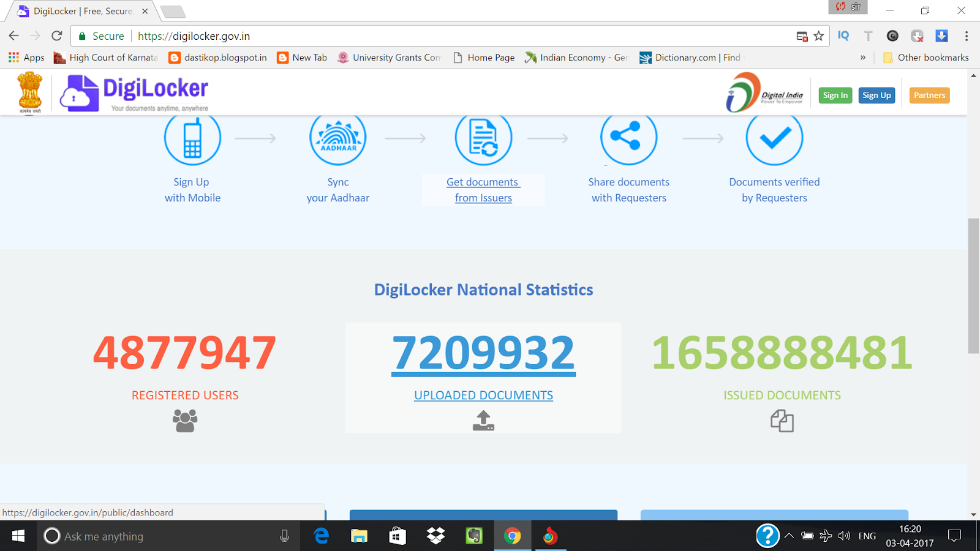
Task: Click the registered users group icon
Action: click(x=185, y=421)
